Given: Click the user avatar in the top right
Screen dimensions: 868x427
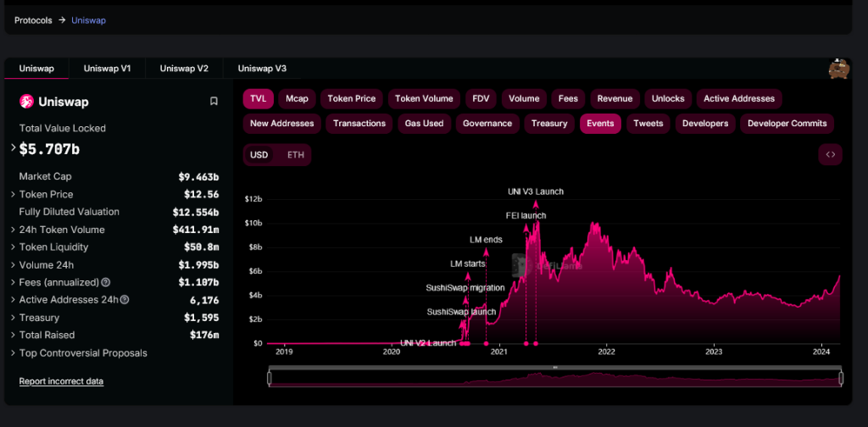Looking at the screenshot, I should click(x=838, y=69).
